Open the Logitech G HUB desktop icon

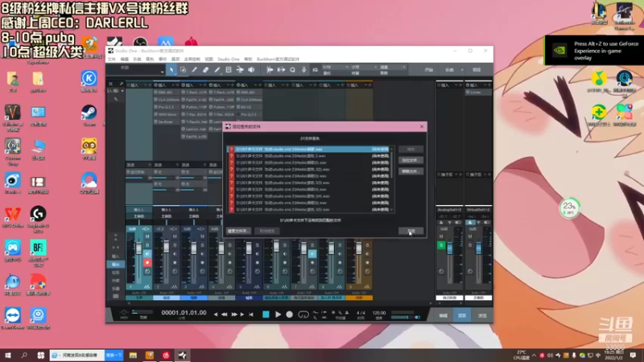pyautogui.click(x=38, y=219)
